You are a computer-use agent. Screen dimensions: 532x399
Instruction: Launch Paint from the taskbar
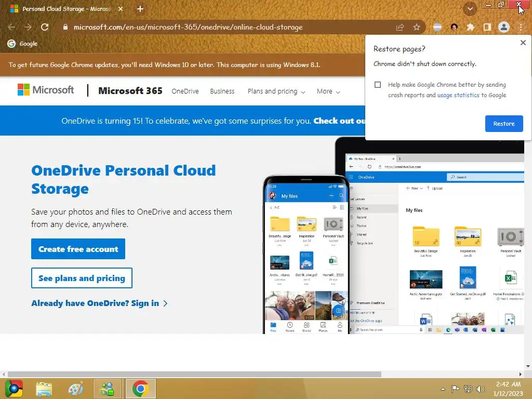point(76,389)
